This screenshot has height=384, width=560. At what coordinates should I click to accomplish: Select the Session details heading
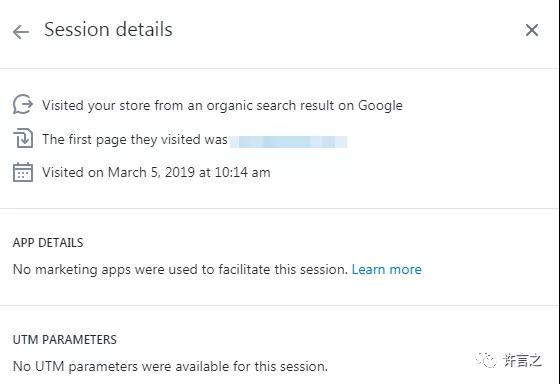108,29
